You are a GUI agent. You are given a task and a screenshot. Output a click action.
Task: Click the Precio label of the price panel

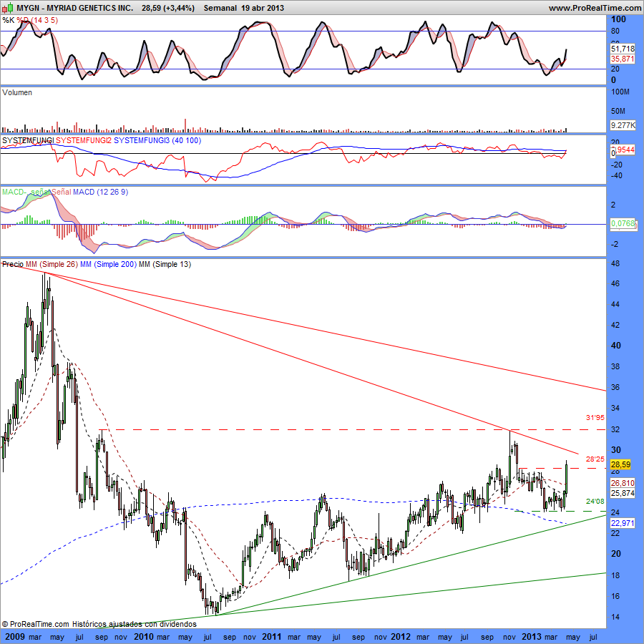click(x=13, y=264)
